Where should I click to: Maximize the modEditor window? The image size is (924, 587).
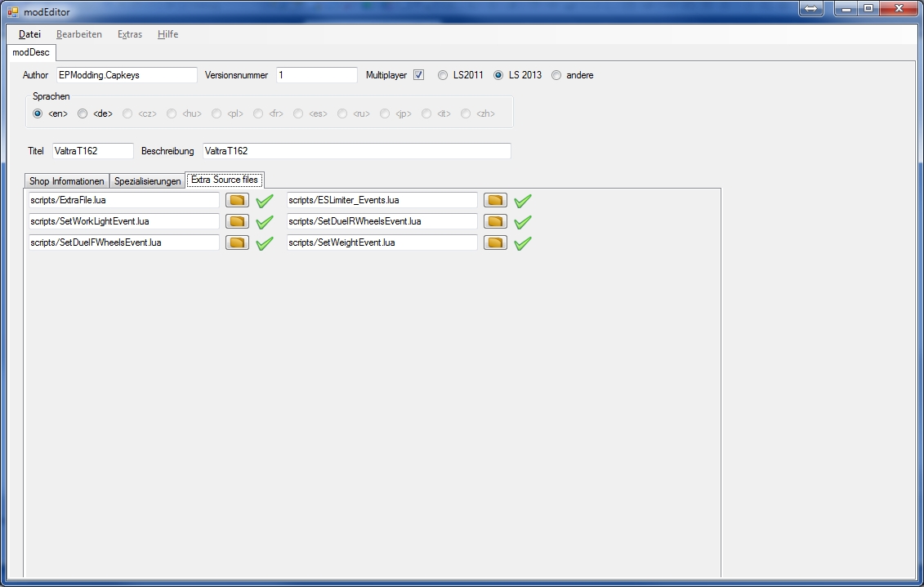pyautogui.click(x=868, y=8)
